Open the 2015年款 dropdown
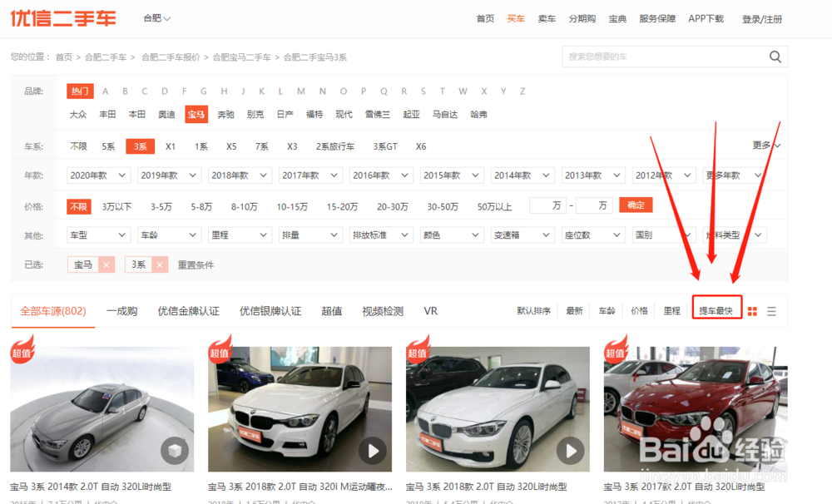The height and width of the screenshot is (504, 832). (452, 175)
